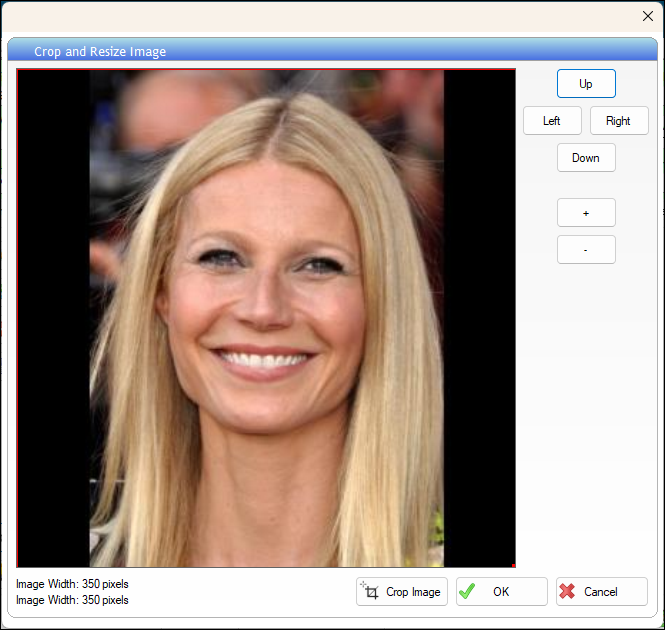Screen dimensions: 665x630
Task: Move the crop area using the Down button
Action: (x=586, y=157)
